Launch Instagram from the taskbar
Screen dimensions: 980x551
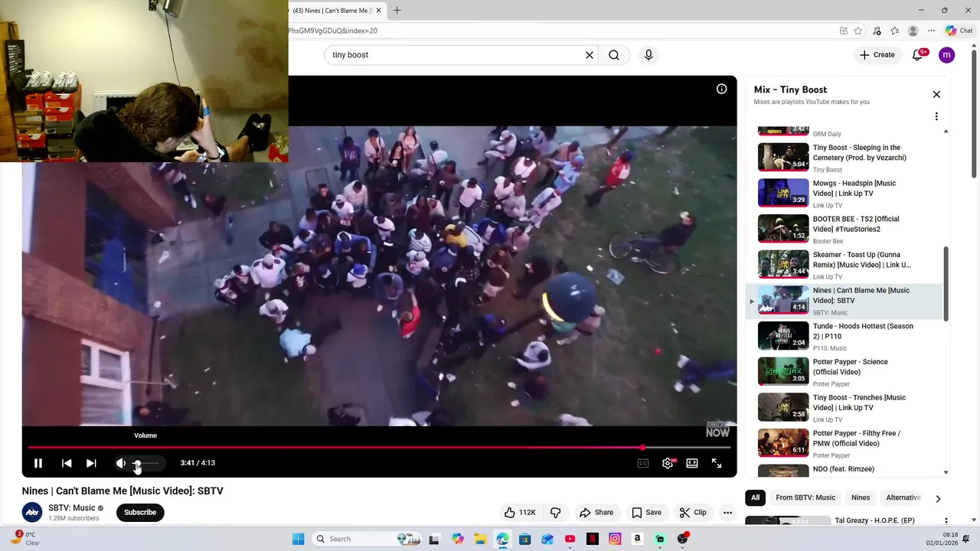click(x=615, y=539)
